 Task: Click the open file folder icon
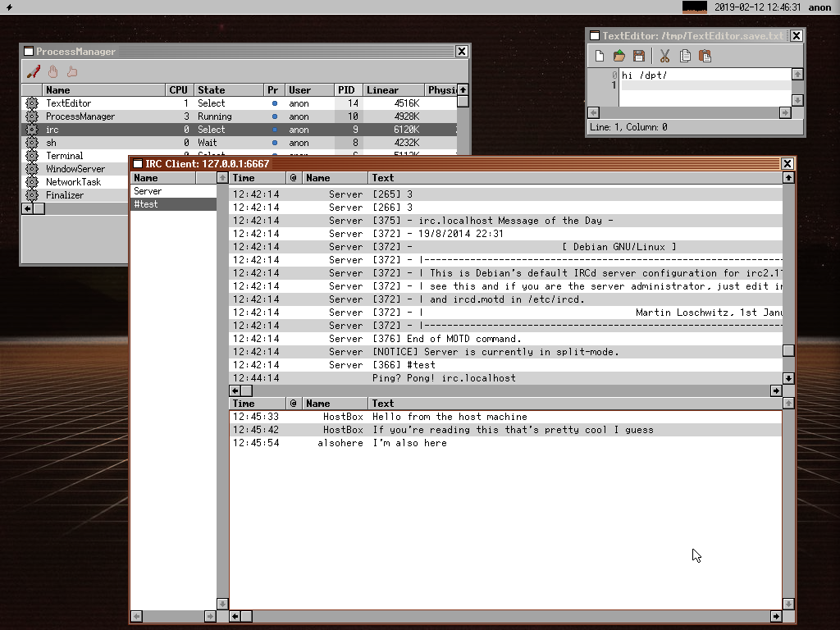tap(619, 56)
